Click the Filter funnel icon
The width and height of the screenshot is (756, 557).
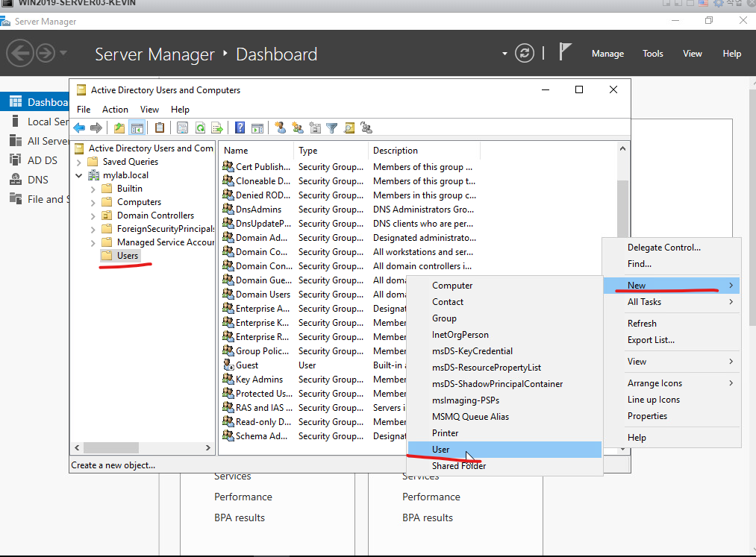coord(331,128)
